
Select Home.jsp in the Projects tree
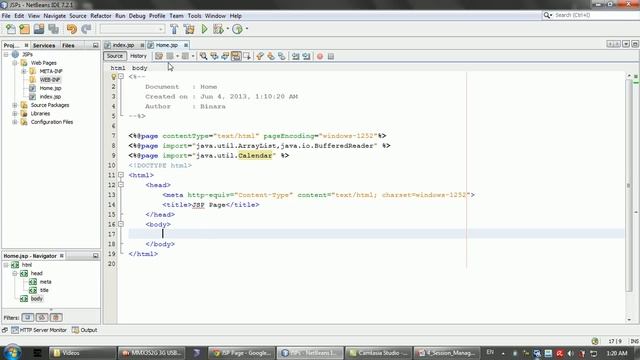(x=50, y=88)
